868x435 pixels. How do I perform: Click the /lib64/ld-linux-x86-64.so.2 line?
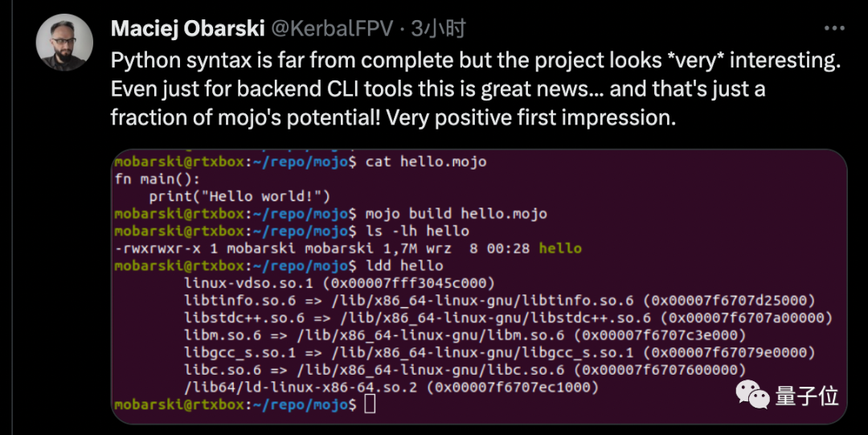click(391, 387)
